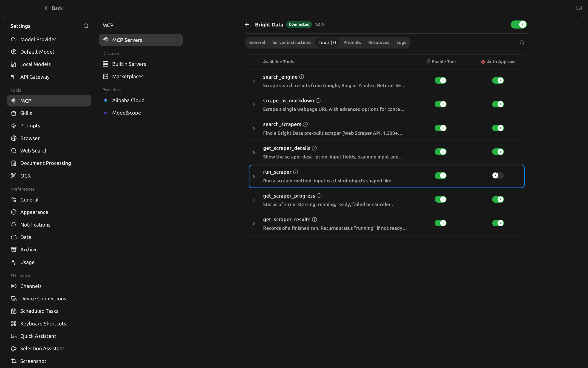588x368 pixels.
Task: Open Channels settings
Action: [49, 286]
